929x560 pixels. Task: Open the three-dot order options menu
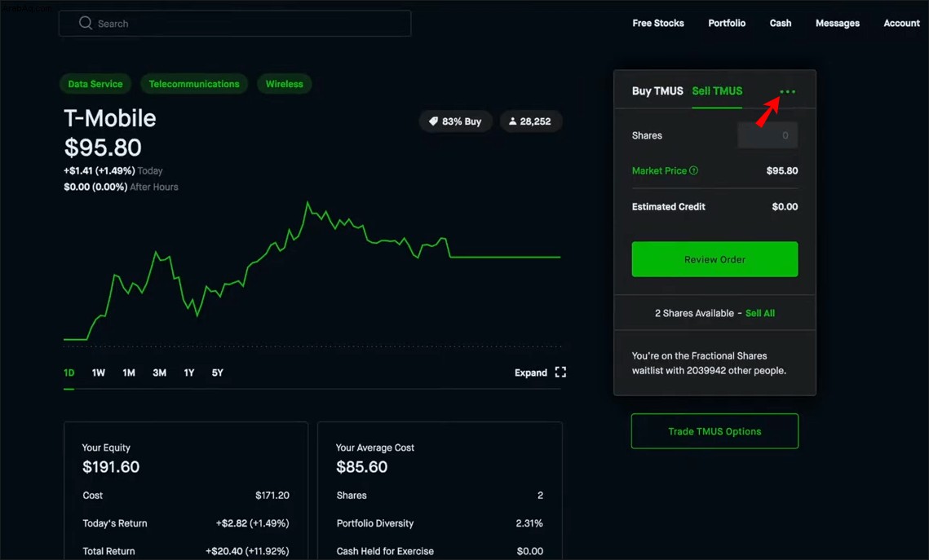(x=787, y=92)
